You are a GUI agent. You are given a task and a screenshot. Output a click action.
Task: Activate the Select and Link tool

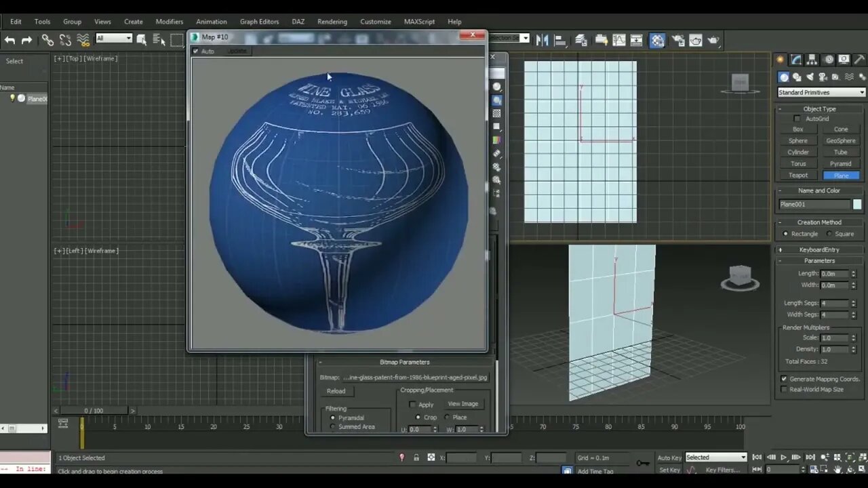point(47,40)
